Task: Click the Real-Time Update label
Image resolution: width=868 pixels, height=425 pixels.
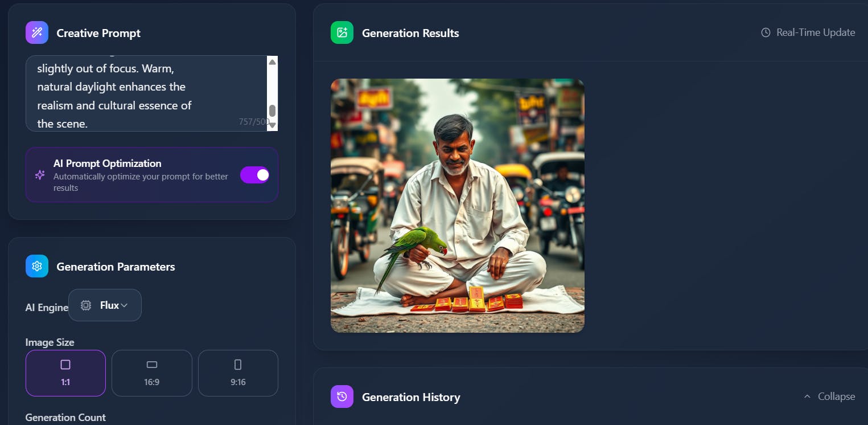Action: 816,32
